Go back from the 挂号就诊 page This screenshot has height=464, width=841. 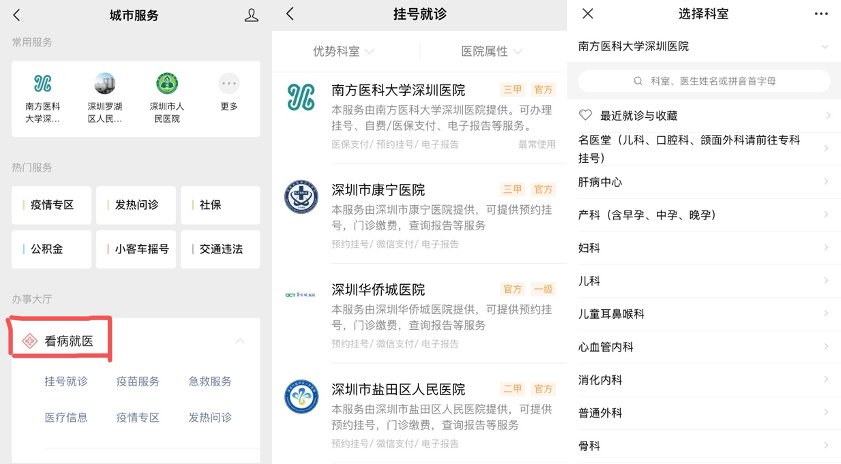pos(289,14)
